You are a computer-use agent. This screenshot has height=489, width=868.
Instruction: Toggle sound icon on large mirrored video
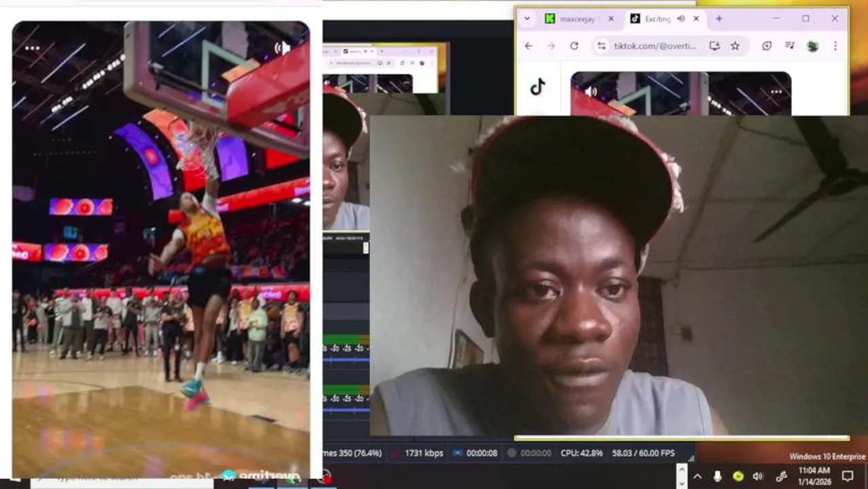pos(283,48)
